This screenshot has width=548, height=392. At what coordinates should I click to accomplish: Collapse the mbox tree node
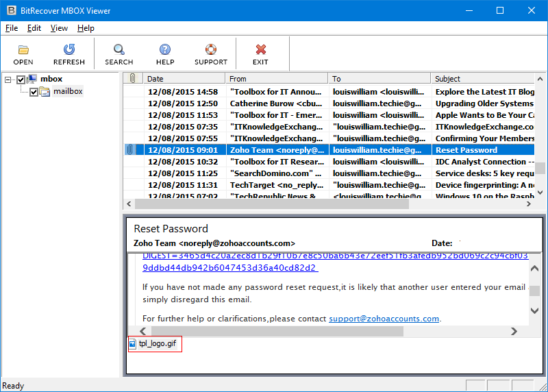pyautogui.click(x=8, y=80)
